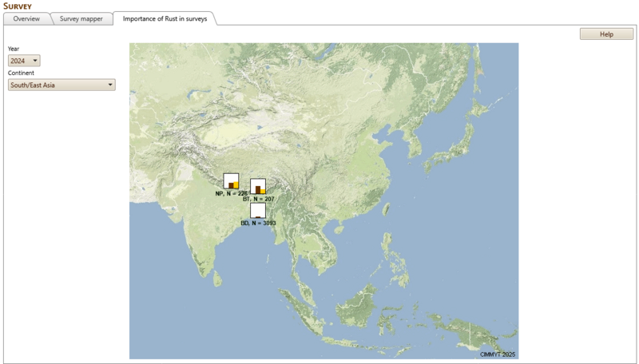The width and height of the screenshot is (639, 364).
Task: Select the "NP, N = 226" map label
Action: coord(232,193)
